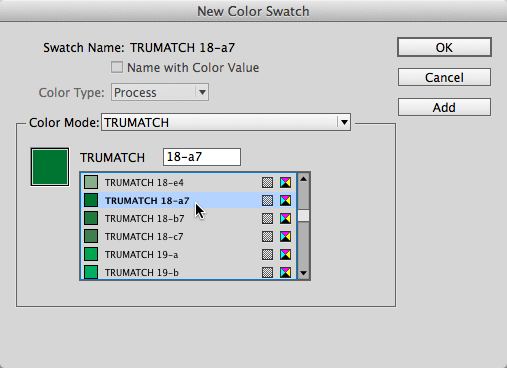
Task: Click the CMYK mode icon for TRUMATCH 18-e4
Action: (x=285, y=182)
